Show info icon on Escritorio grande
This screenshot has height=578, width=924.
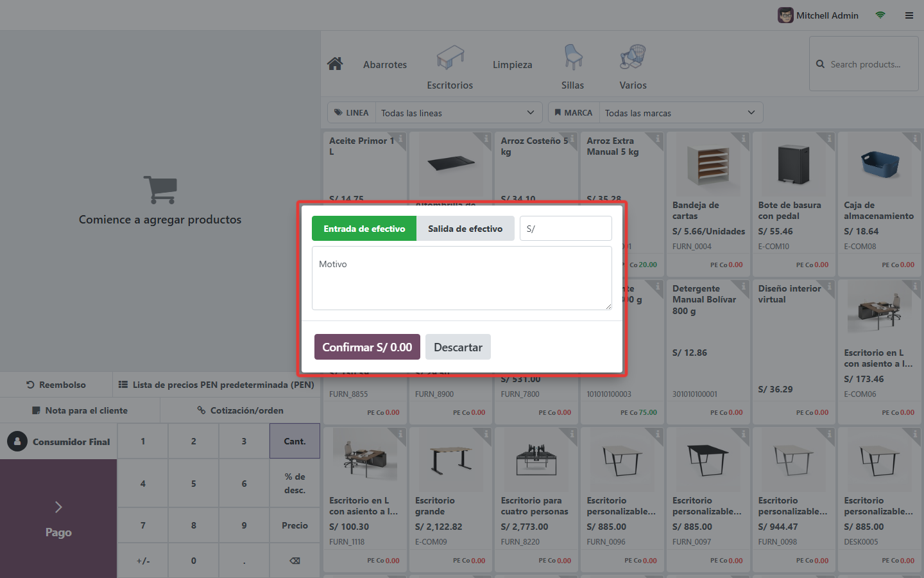point(486,433)
